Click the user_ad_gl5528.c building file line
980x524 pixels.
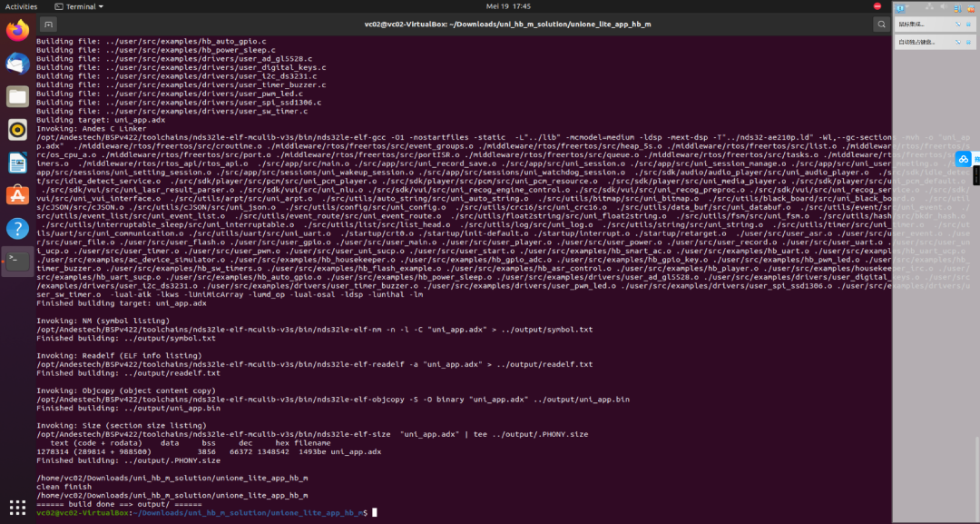(x=174, y=59)
